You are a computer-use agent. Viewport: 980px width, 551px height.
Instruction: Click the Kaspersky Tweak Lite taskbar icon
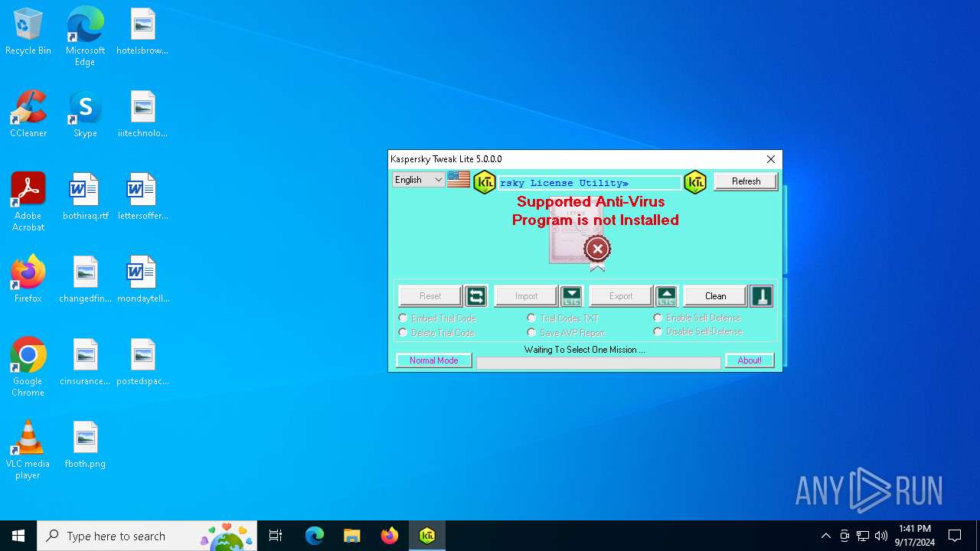[x=427, y=536]
